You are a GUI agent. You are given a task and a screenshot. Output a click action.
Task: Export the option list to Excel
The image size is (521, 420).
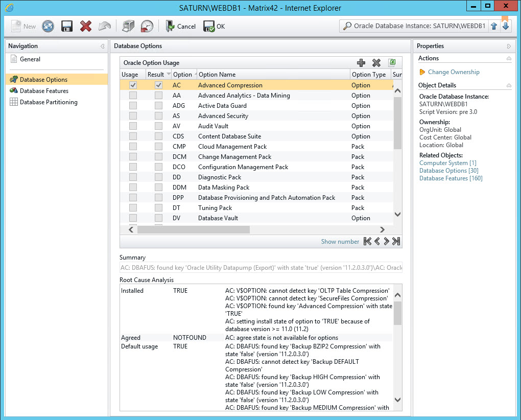pos(392,63)
